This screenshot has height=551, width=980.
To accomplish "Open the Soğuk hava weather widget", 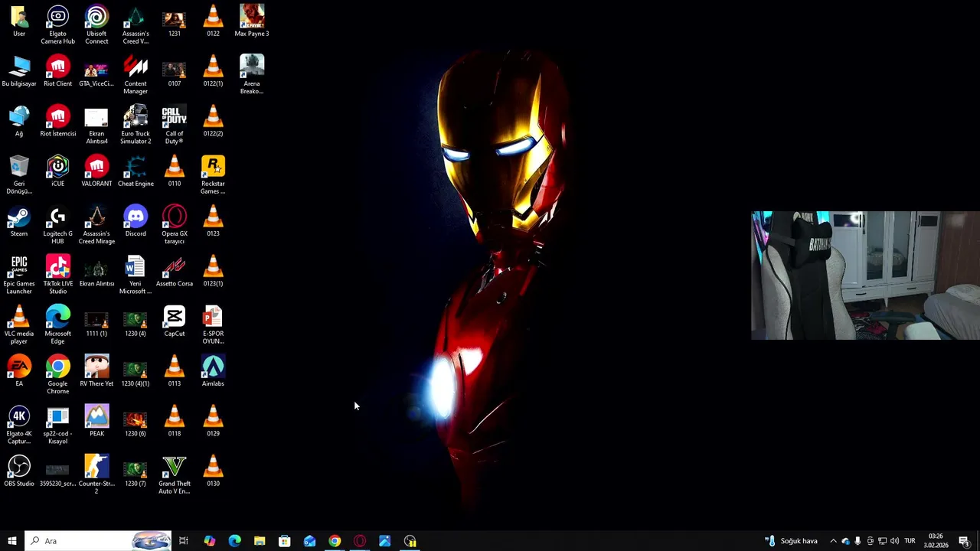I will click(792, 541).
